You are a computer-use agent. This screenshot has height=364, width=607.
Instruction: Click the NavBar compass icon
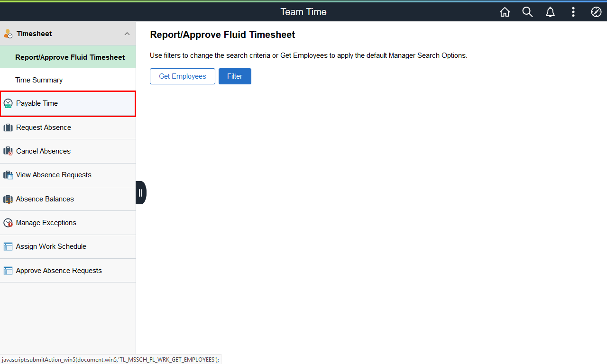(x=596, y=12)
